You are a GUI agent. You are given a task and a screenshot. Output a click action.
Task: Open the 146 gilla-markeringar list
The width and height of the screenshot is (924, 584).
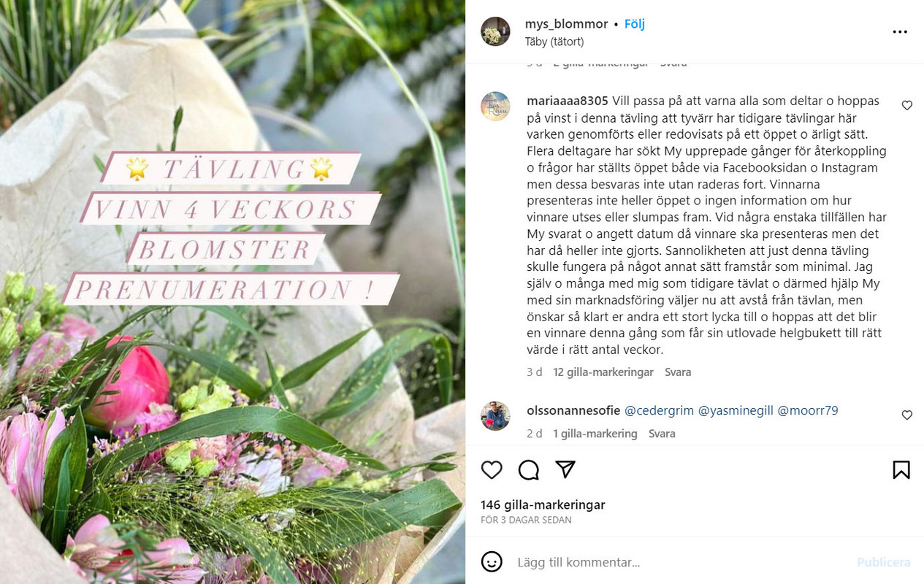pos(543,505)
